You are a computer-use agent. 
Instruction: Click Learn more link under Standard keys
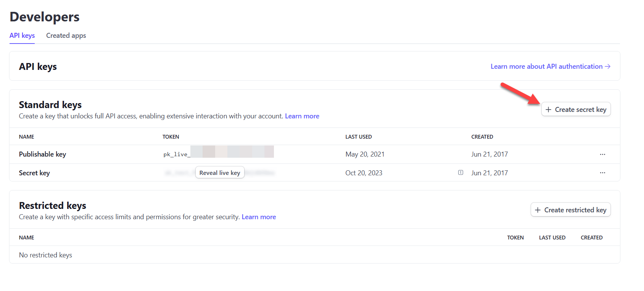click(302, 116)
